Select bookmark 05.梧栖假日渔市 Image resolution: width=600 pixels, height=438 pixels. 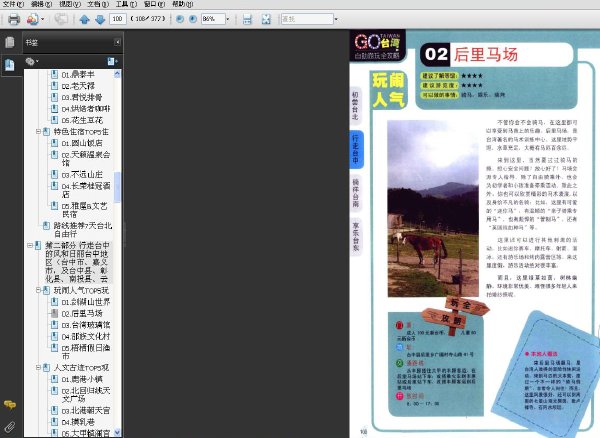coord(86,352)
